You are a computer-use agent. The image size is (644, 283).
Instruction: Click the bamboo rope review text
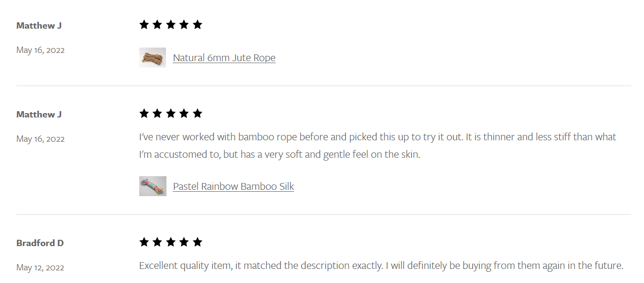tap(378, 146)
